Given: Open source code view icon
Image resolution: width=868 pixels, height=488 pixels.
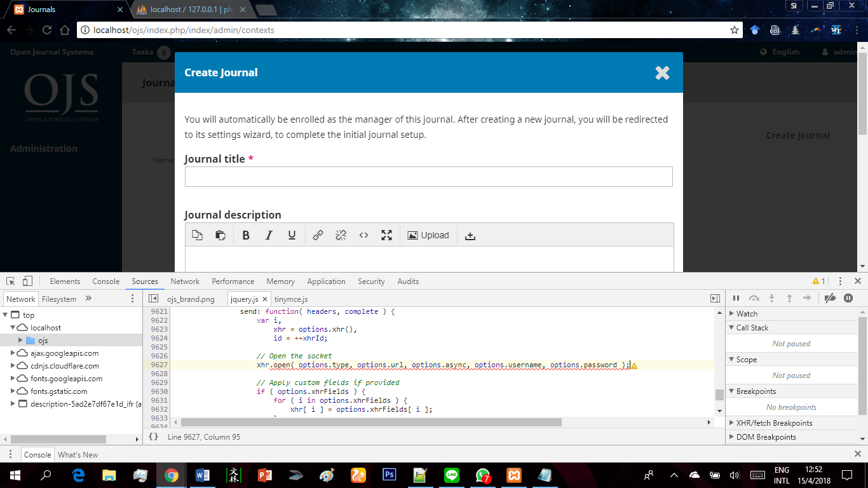Looking at the screenshot, I should pos(363,235).
